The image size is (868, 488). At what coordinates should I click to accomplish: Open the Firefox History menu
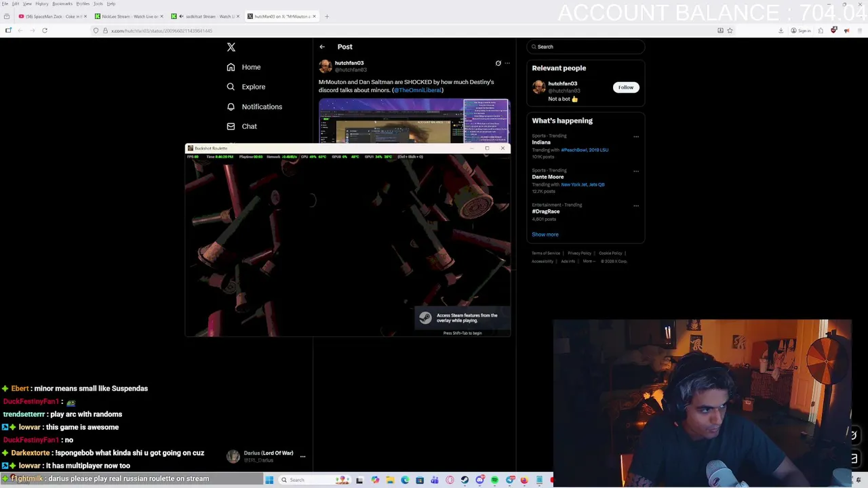(x=42, y=4)
